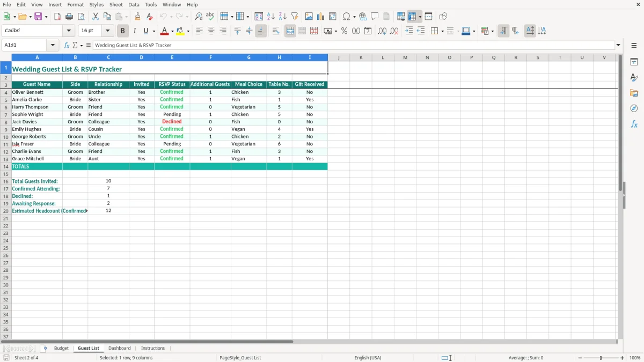Open the Sheet menu
The image size is (644, 362).
coord(116,4)
